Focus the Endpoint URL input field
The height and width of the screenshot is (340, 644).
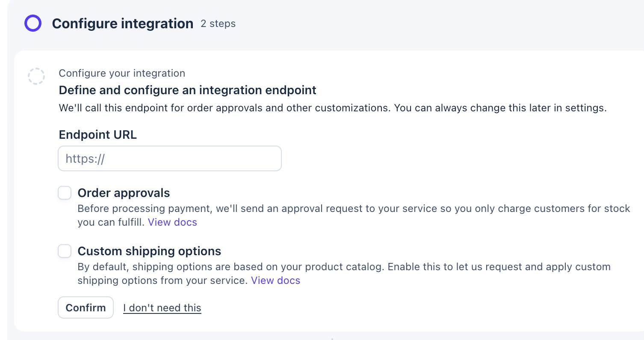click(170, 158)
